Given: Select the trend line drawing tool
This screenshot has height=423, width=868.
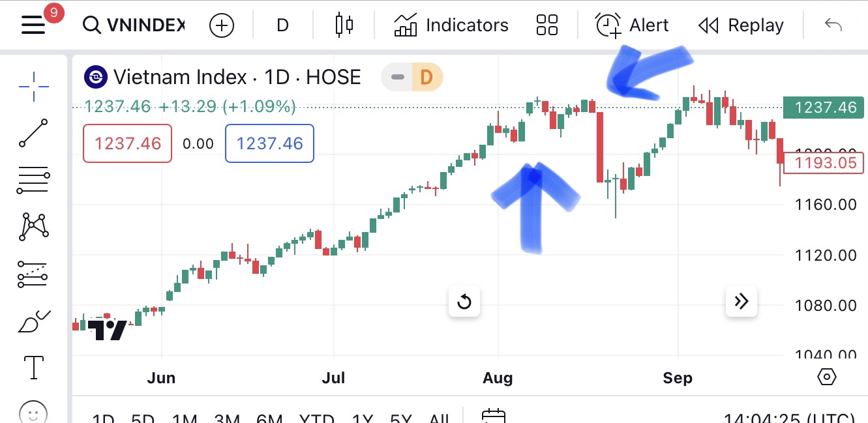Looking at the screenshot, I should (x=33, y=133).
